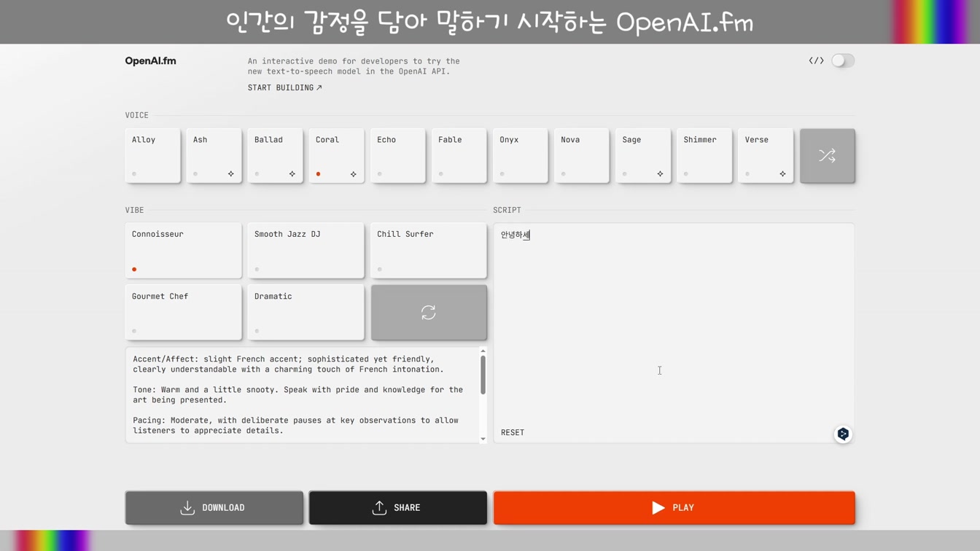
Task: Select the Ash voice
Action: 214,156
